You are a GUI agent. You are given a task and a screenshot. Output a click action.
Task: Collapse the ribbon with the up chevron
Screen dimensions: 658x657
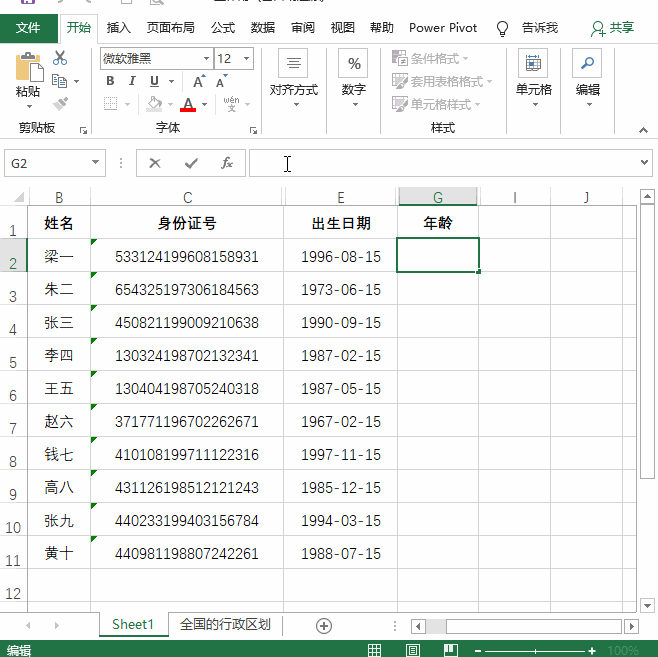click(643, 130)
